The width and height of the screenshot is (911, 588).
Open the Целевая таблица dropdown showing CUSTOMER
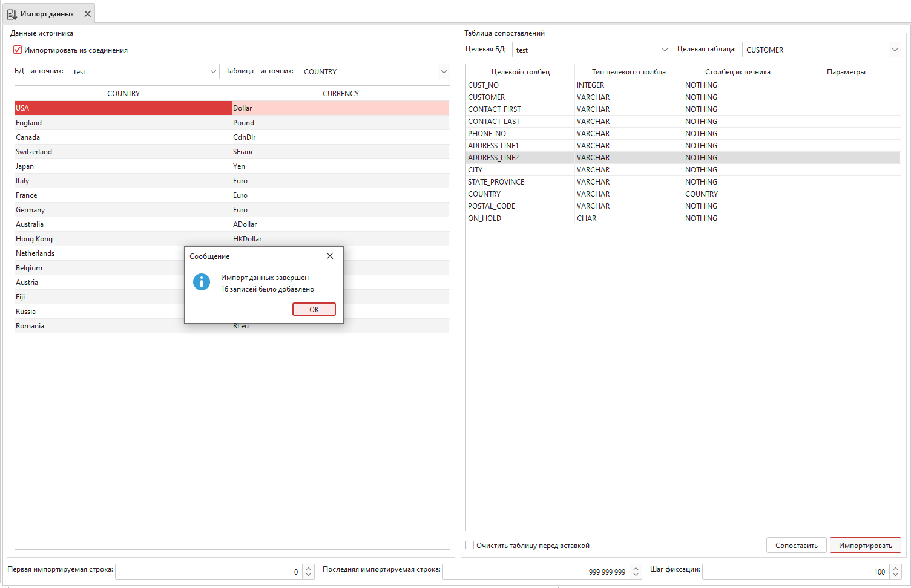(894, 49)
